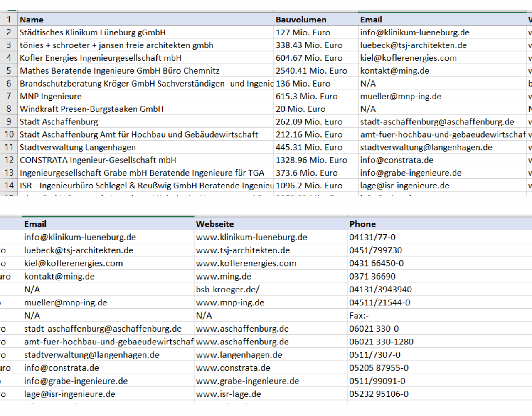The image size is (532, 416).
Task: Click the 'bsb-kroeger.de/' cell
Action: tap(271, 289)
